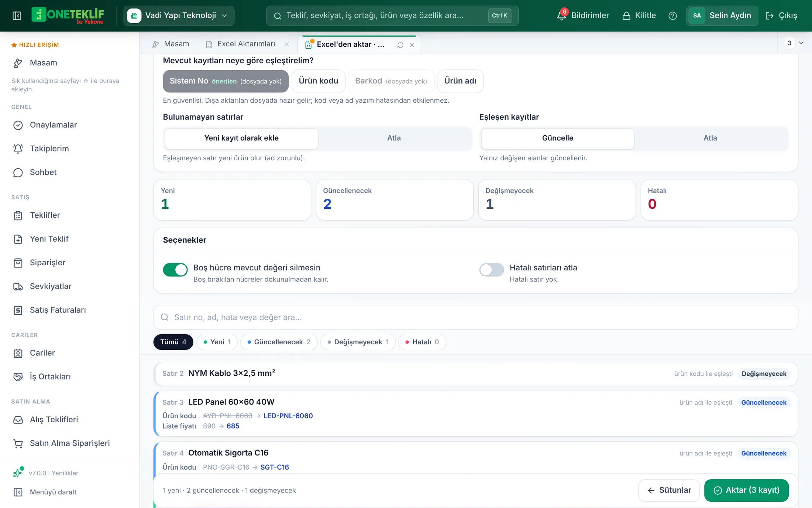812x508 pixels.
Task: Refresh the Excel'den aktar tab
Action: coord(400,45)
